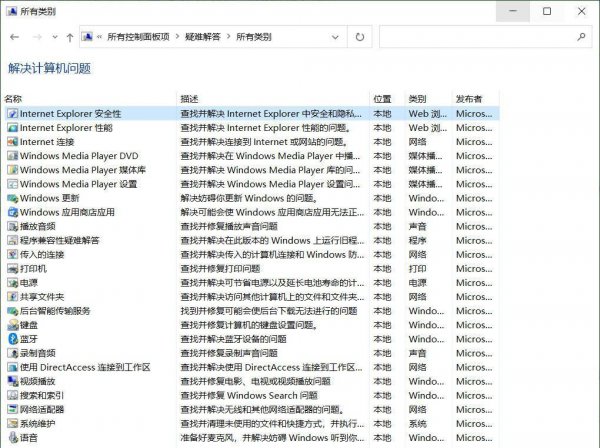The height and width of the screenshot is (448, 600).
Task: Click the 打印机 printer icon
Action: click(x=13, y=269)
